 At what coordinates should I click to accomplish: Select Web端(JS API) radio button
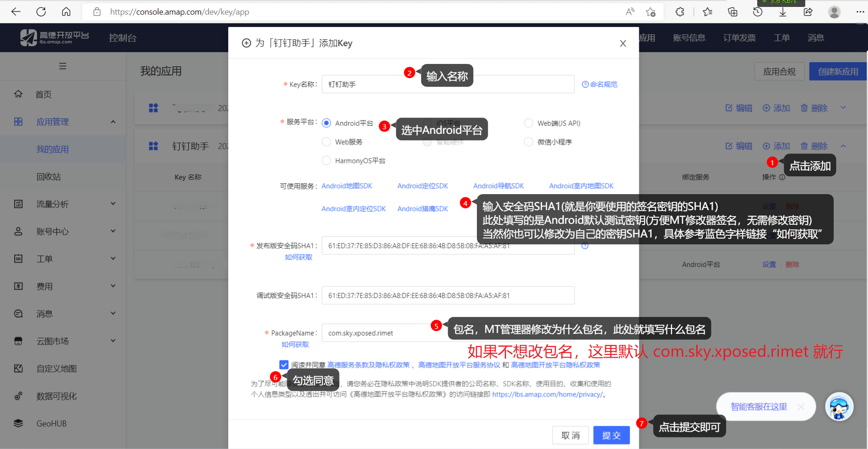(x=528, y=123)
